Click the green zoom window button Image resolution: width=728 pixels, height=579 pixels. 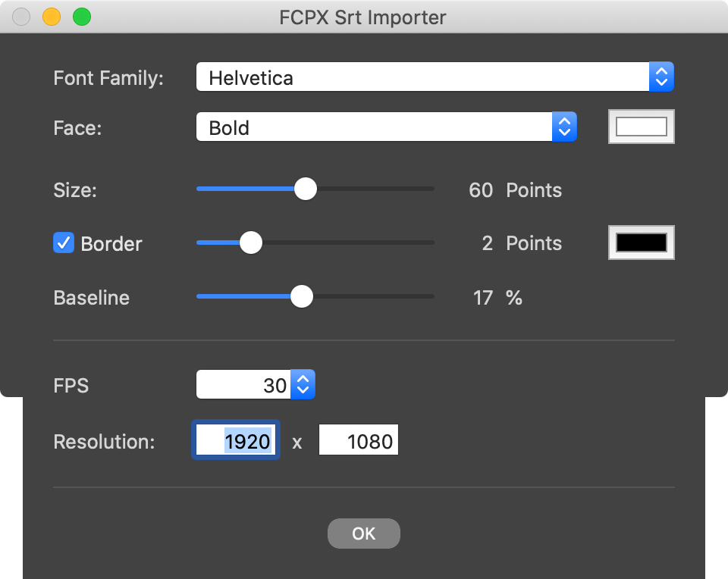81,17
